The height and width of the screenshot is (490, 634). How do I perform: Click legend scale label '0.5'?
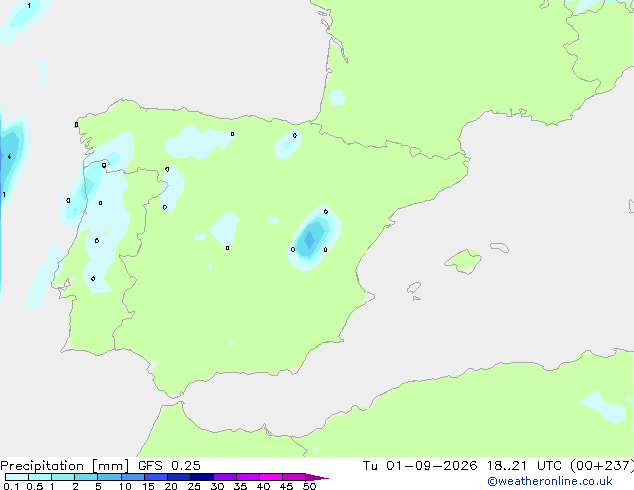click(x=35, y=486)
